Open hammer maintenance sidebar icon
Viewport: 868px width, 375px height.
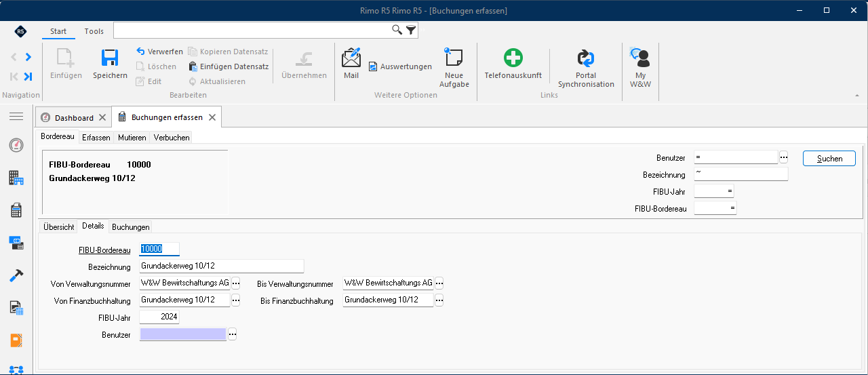pyautogui.click(x=16, y=275)
